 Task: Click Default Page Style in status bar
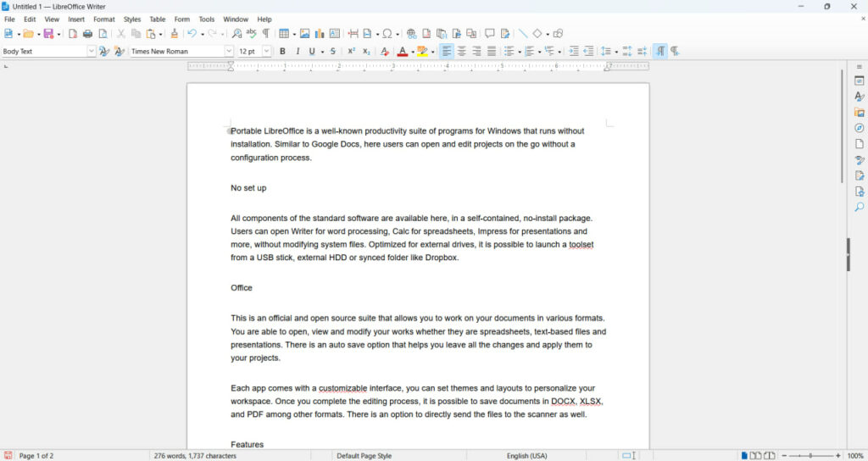coord(364,456)
